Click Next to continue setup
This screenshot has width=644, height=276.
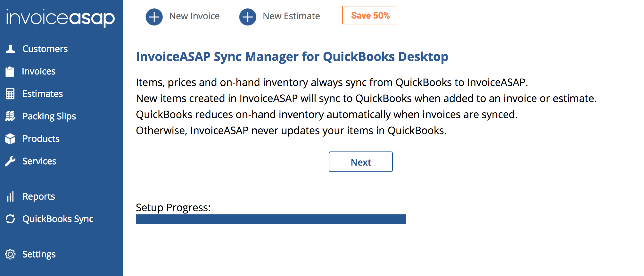[x=361, y=162]
